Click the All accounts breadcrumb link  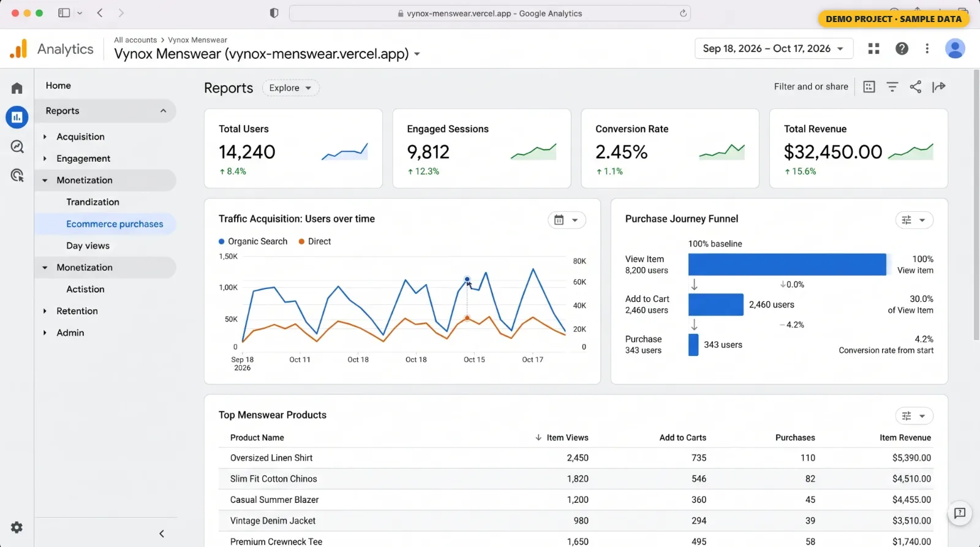(135, 40)
